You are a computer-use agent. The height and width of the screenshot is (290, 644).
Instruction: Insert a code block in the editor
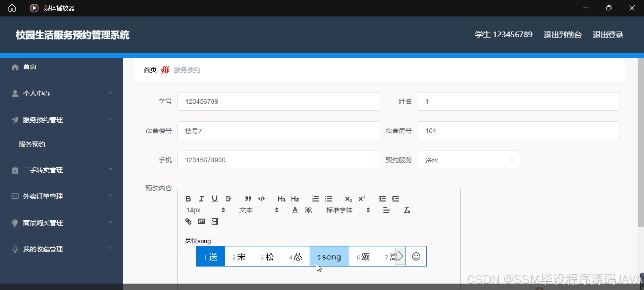262,199
